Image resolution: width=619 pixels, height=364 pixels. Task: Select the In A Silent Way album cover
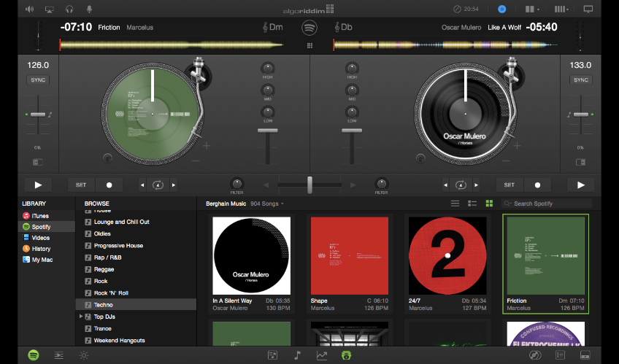(251, 255)
